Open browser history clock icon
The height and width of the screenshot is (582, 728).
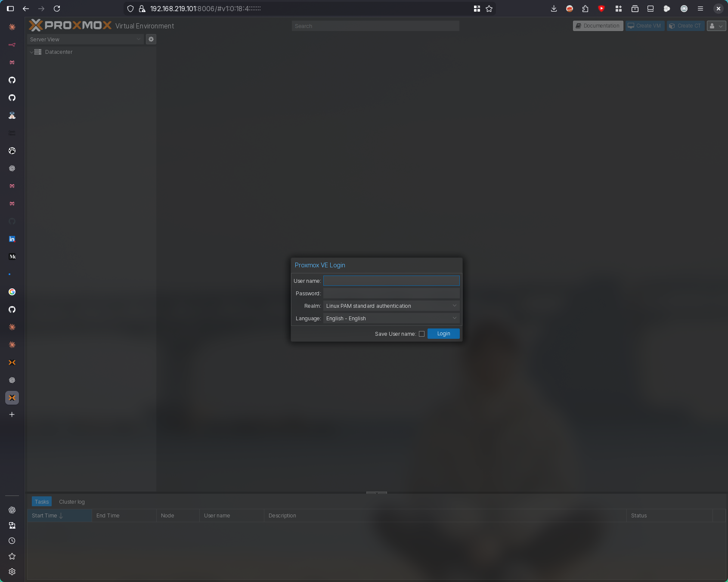pyautogui.click(x=12, y=541)
